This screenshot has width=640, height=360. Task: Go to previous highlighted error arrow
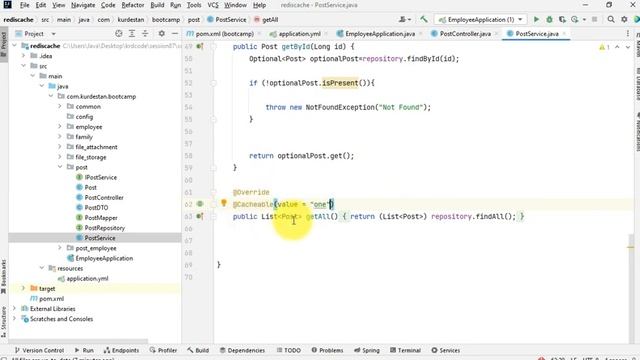coord(617,47)
